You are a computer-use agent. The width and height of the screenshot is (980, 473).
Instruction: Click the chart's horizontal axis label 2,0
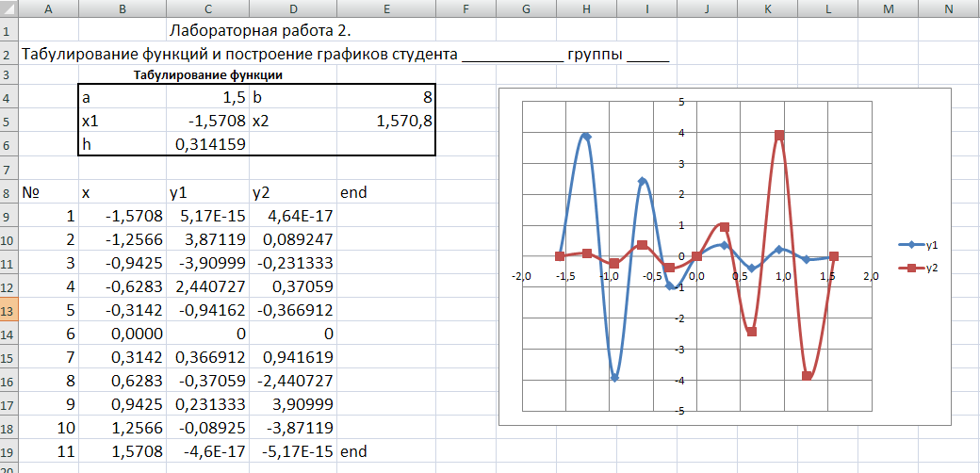(870, 276)
